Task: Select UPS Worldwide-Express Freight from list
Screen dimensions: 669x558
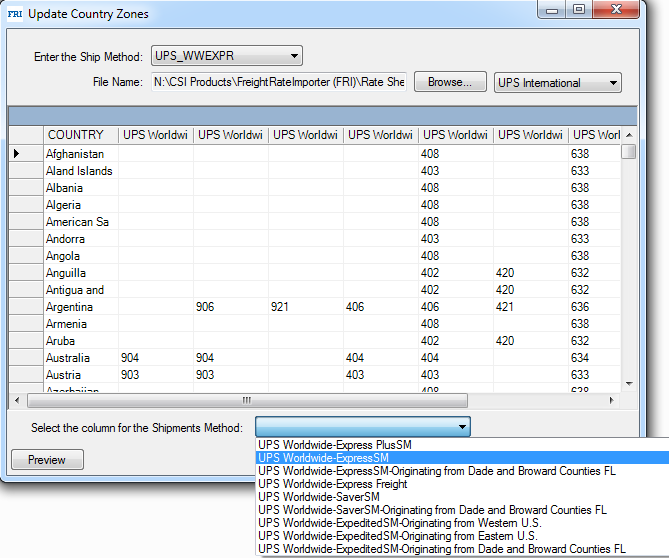Action: [x=333, y=484]
